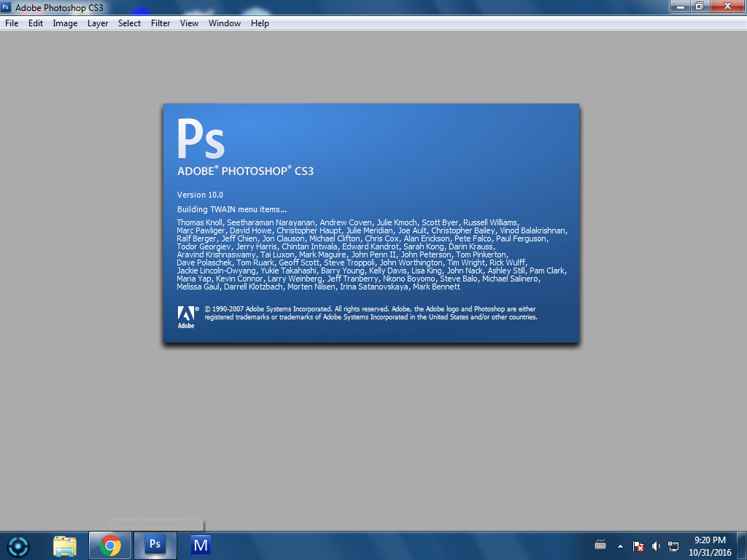Click the Photoshop icon in title bar
Screen dimensions: 747x560
(x=6, y=7)
